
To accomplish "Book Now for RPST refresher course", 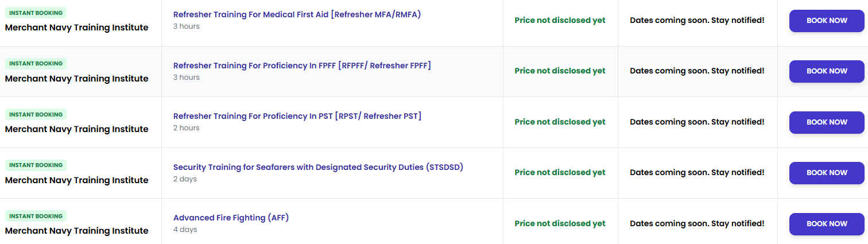I will (x=827, y=122).
